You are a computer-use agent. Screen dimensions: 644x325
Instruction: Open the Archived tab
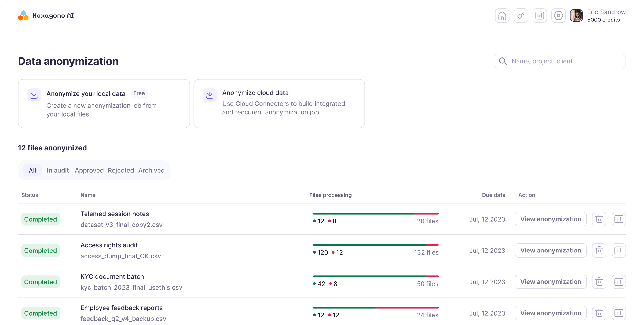point(151,170)
